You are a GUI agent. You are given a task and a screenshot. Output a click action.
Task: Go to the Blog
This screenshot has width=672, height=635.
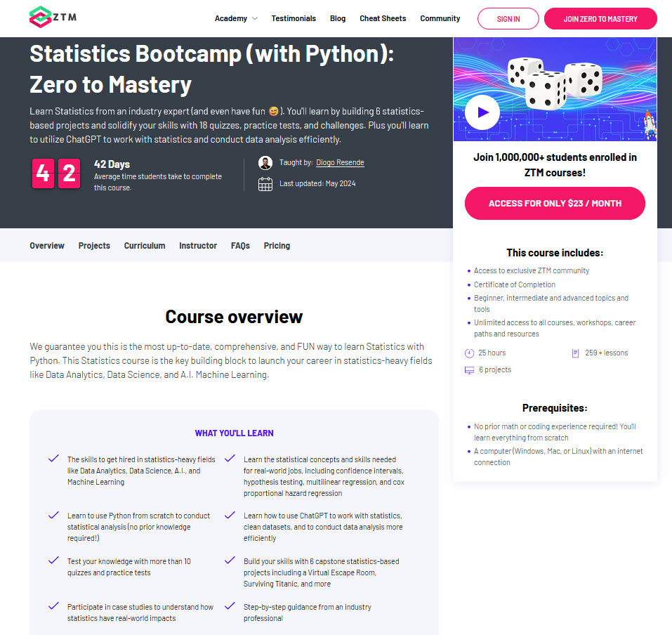tap(338, 18)
